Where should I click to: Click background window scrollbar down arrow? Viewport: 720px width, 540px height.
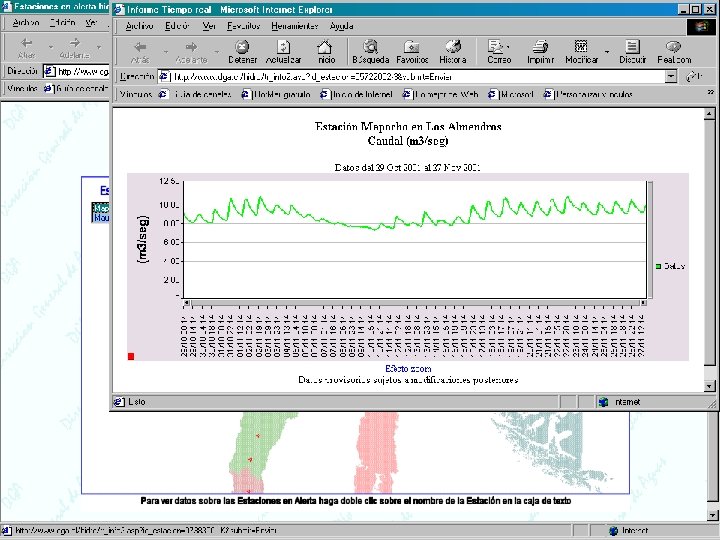tap(714, 516)
